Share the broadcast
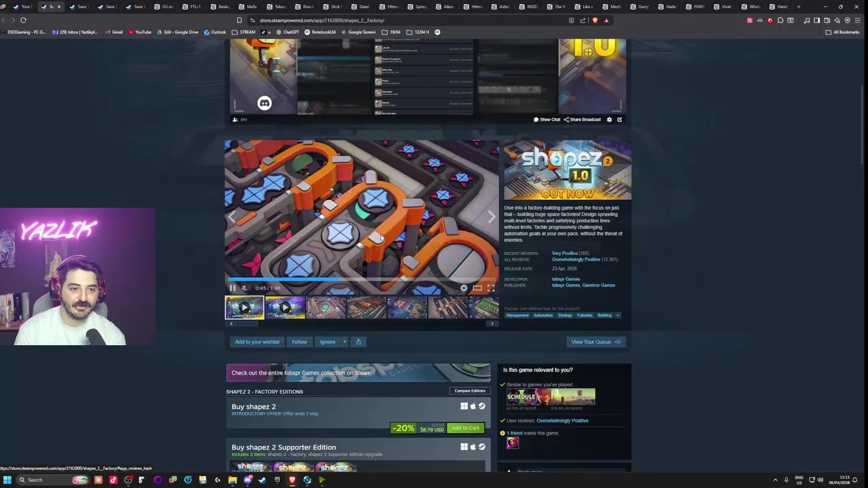The width and height of the screenshot is (868, 488). pos(583,119)
